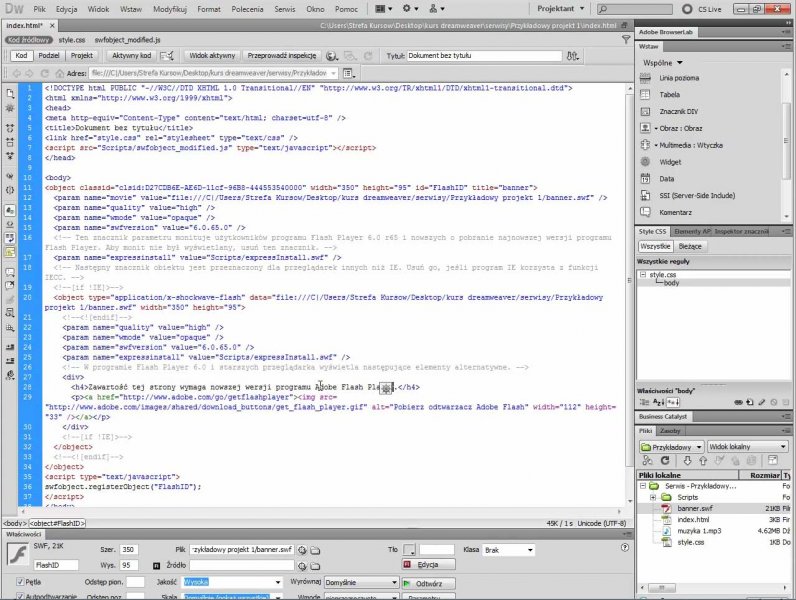Insert a Widget from the Wstaw panel
796x600 pixels.
(669, 161)
